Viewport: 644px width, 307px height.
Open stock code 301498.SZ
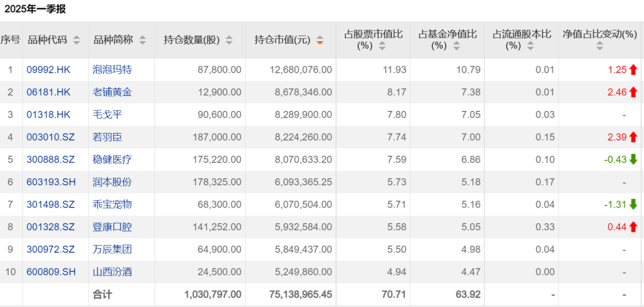(x=51, y=204)
